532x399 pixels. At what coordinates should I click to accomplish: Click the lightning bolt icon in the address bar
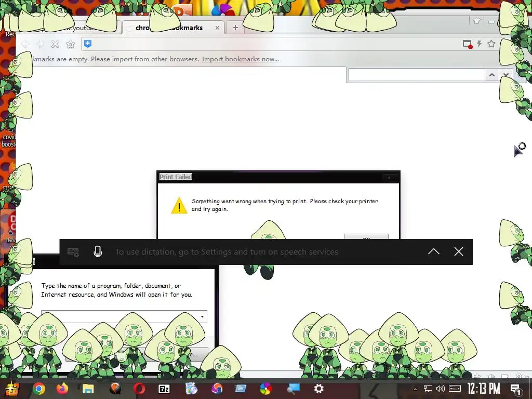click(480, 44)
